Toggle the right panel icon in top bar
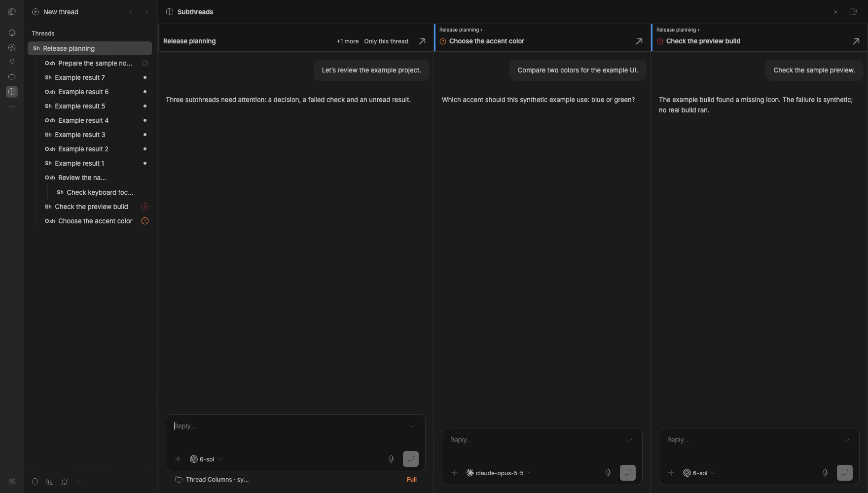 (x=853, y=12)
